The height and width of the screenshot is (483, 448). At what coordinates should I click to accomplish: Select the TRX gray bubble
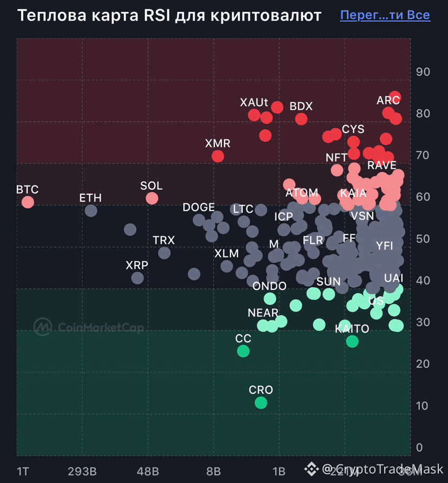[164, 253]
